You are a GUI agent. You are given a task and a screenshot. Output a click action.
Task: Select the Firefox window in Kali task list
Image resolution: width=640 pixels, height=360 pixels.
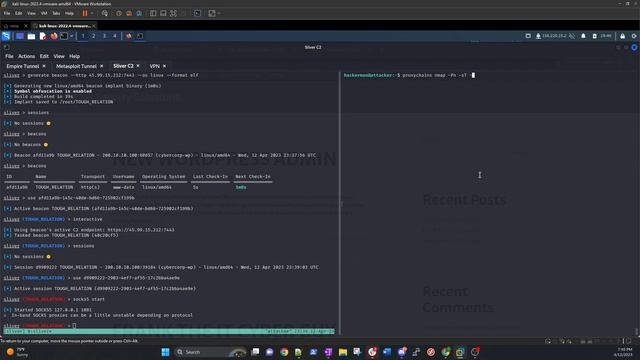pos(129,36)
